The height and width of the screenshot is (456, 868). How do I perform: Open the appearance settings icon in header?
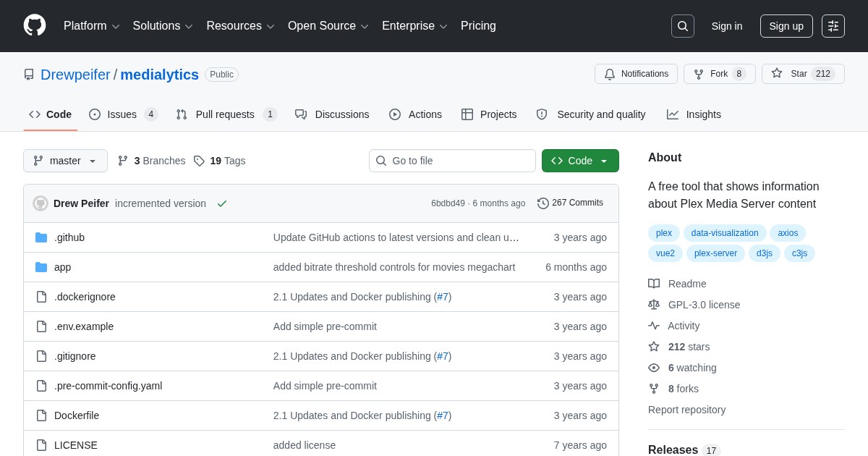pyautogui.click(x=833, y=26)
